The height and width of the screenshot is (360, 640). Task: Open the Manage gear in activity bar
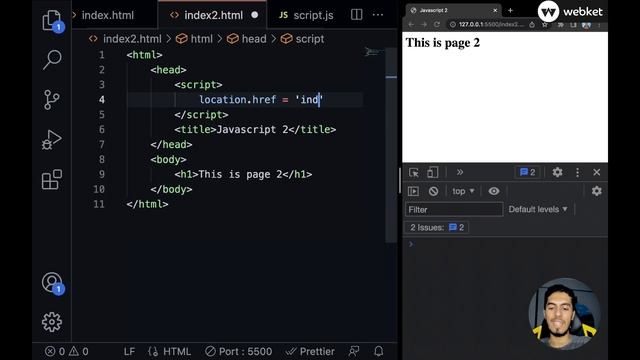(x=52, y=322)
